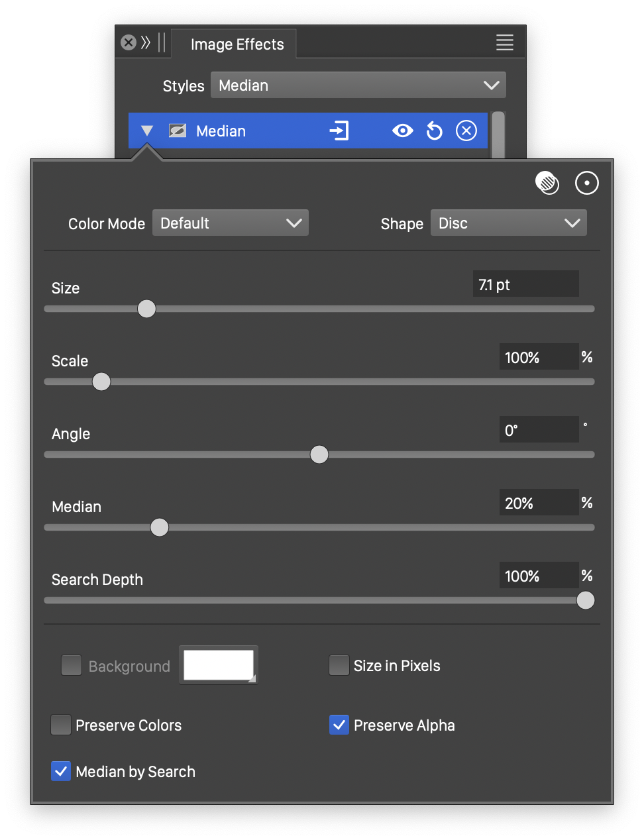
Task: Click the hatched circle mask icon
Action: [x=547, y=183]
